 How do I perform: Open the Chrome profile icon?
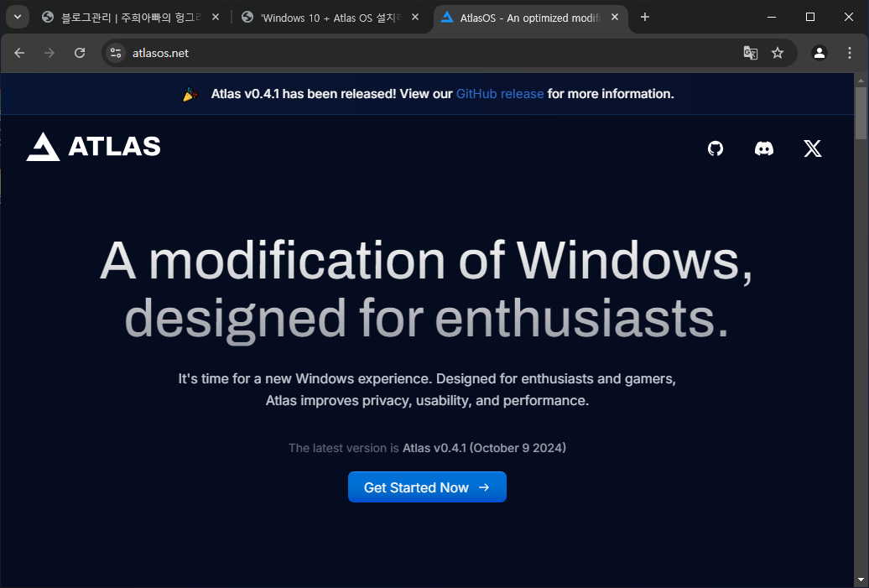click(x=820, y=53)
